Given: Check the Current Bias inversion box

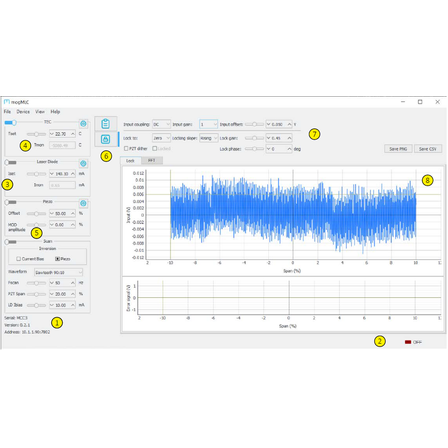Looking at the screenshot, I should pos(19,259).
